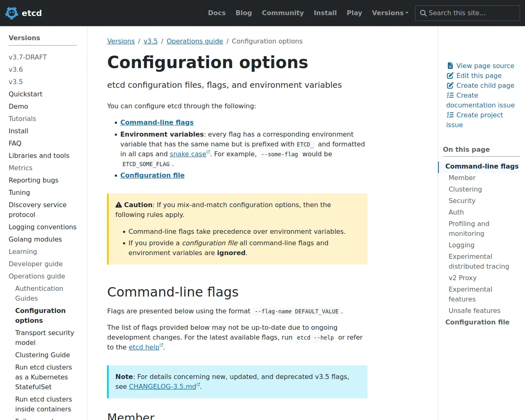Open the Docs menu item
Screen dimensions: 525x420
point(217,13)
